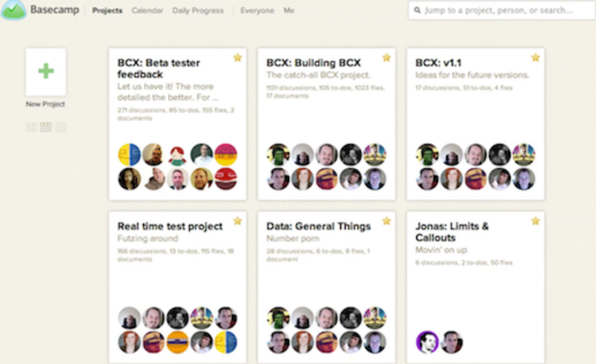
Task: Click the green-faced avatar in BCX: Building BCX card
Action: (278, 155)
